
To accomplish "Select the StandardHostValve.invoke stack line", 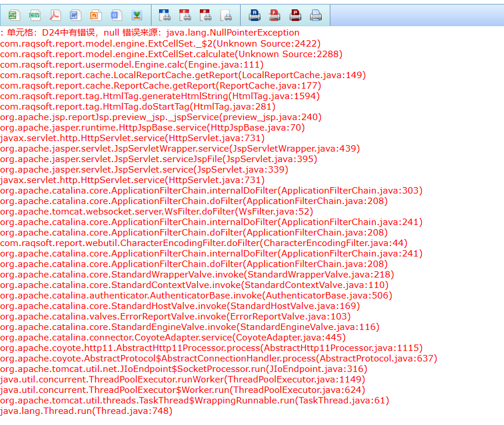I will point(180,306).
